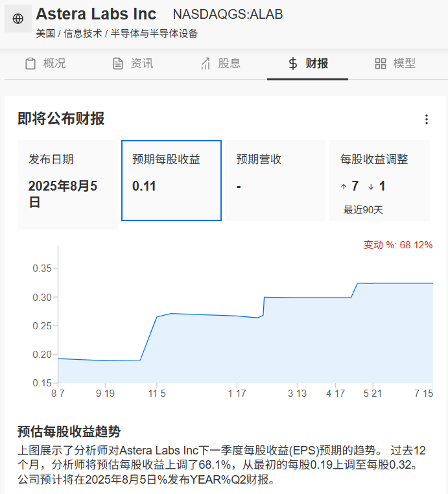Click the 4 17 date on the x-axis
This screenshot has width=448, height=494.
point(336,394)
